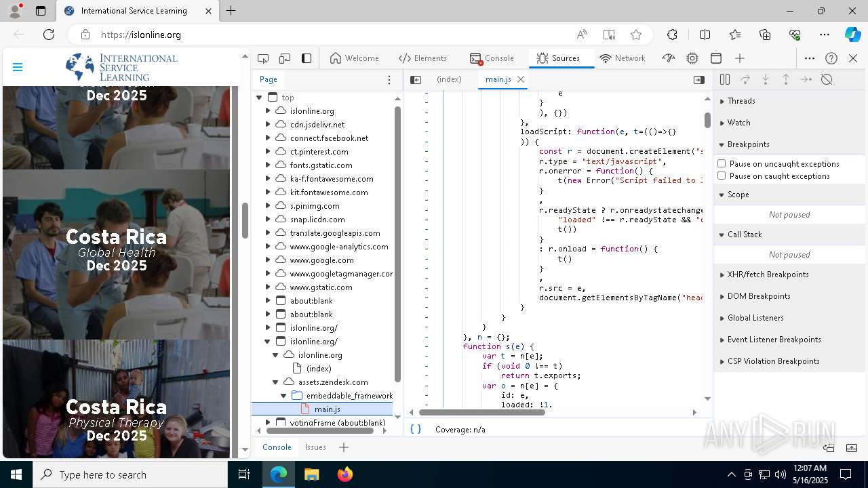Image resolution: width=868 pixels, height=488 pixels.
Task: Open Windows Start menu
Action: 16,474
